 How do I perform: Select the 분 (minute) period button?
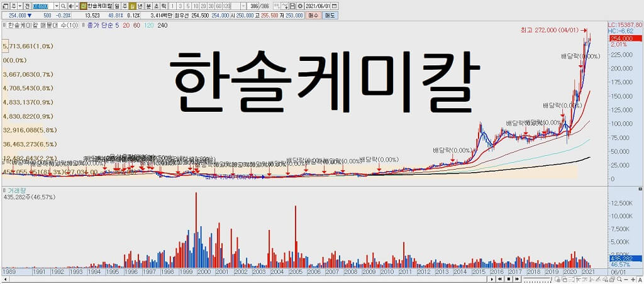(x=148, y=6)
